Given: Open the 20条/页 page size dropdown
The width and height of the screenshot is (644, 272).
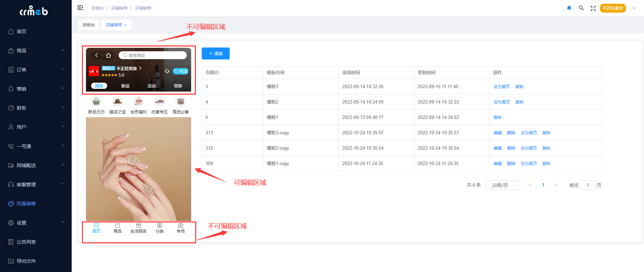Looking at the screenshot, I should (x=503, y=185).
